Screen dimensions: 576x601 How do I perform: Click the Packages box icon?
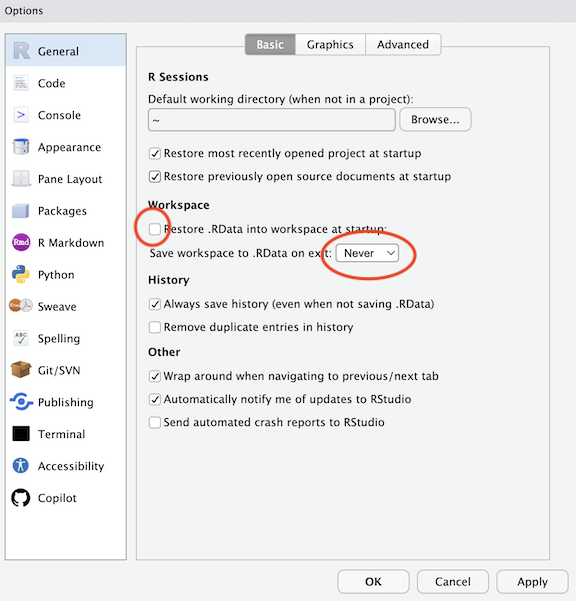tap(21, 210)
